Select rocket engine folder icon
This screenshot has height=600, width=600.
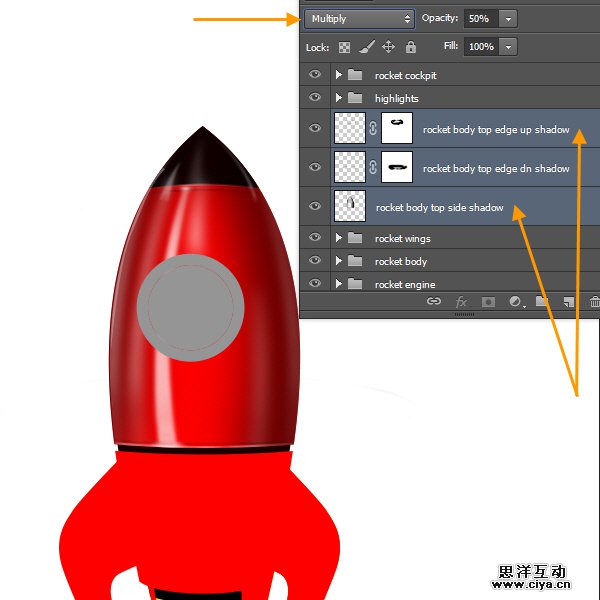[355, 284]
